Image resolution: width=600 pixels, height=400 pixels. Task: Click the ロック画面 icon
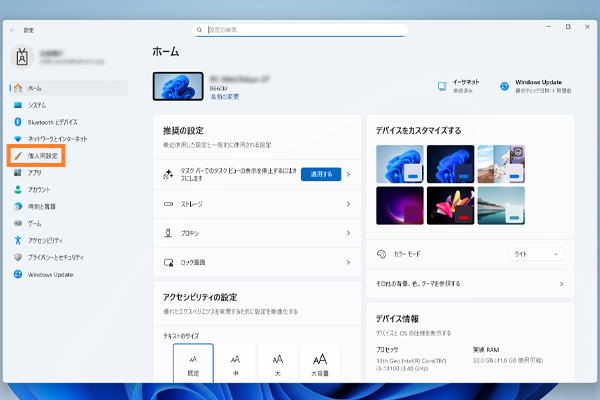tap(168, 263)
